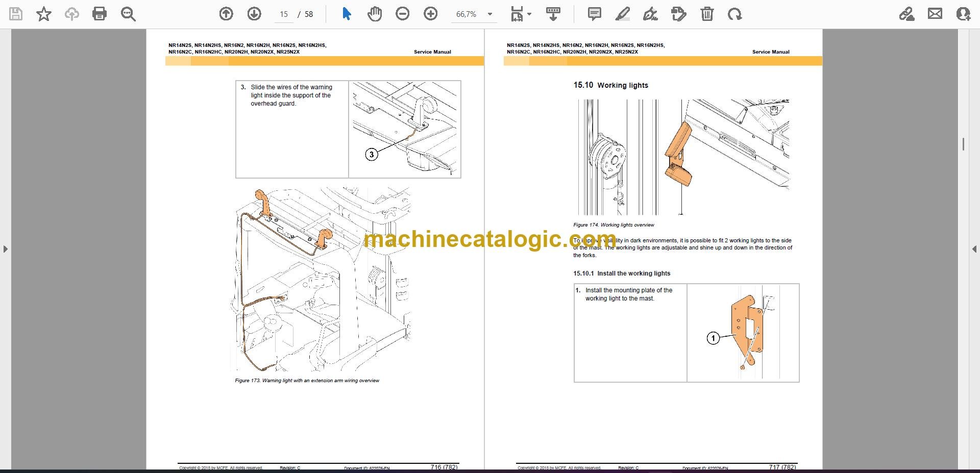Print the document
980x473 pixels.
pos(100,14)
